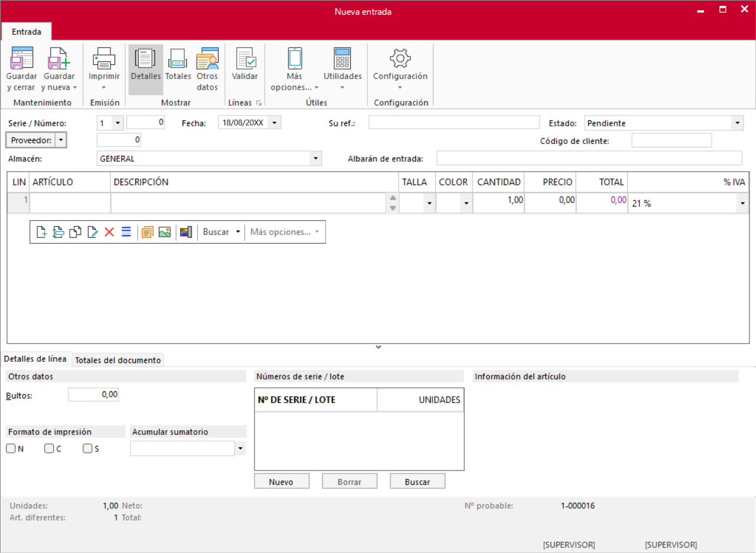
Task: Click Albarán de entrada field
Action: pos(589,158)
